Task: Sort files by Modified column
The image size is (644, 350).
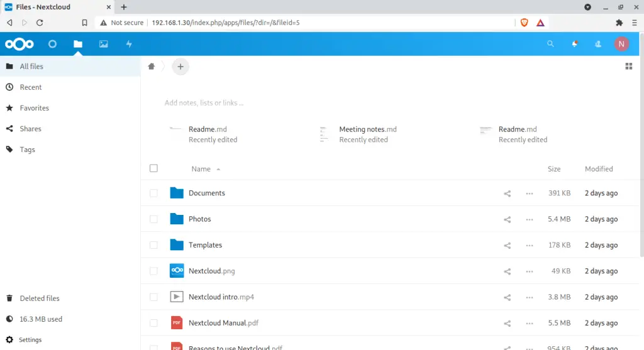Action: pyautogui.click(x=599, y=169)
